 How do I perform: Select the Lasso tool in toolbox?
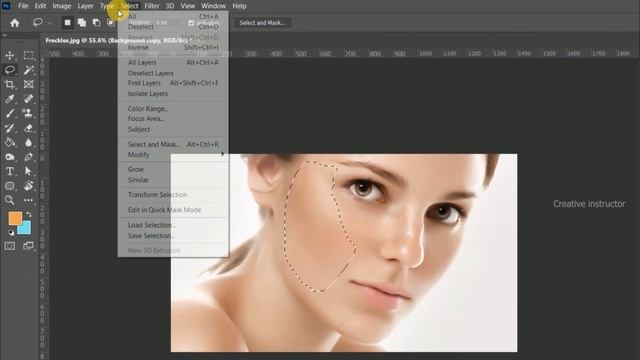tap(10, 70)
